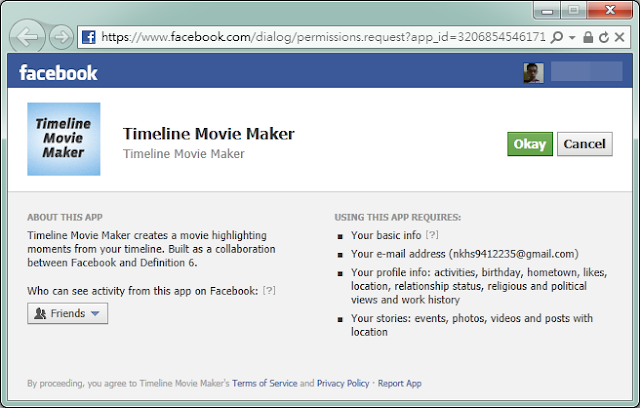Click the URL text in address bar
This screenshot has width=640, height=408.
[323, 37]
